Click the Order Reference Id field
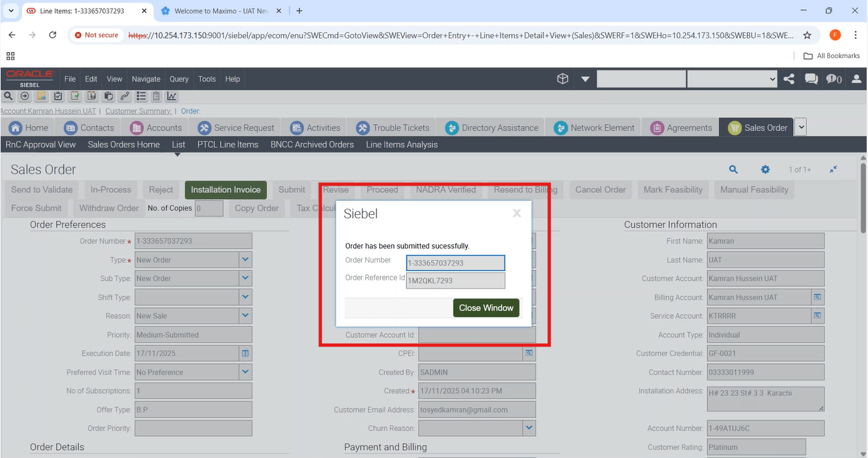This screenshot has height=458, width=868. 455,280
